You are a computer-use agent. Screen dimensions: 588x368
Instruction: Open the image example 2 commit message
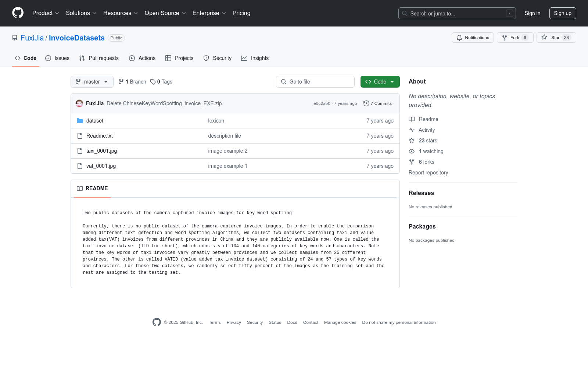pyautogui.click(x=228, y=151)
